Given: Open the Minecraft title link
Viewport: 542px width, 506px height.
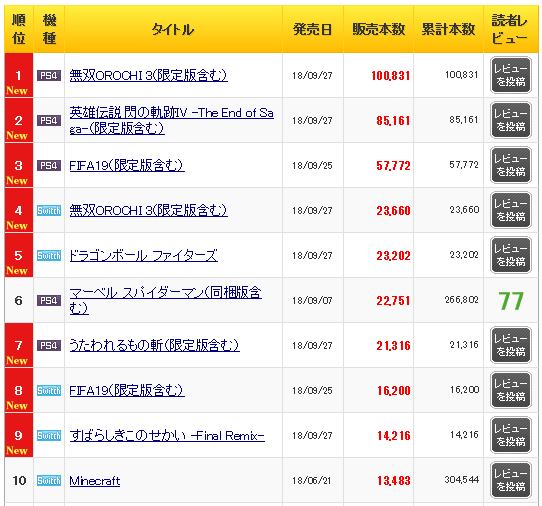Looking at the screenshot, I should click(x=95, y=481).
